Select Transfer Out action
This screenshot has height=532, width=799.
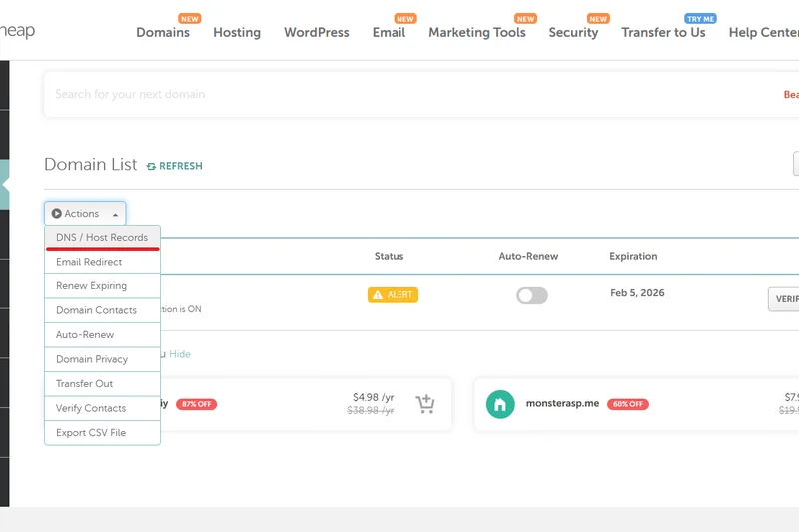[103, 384]
